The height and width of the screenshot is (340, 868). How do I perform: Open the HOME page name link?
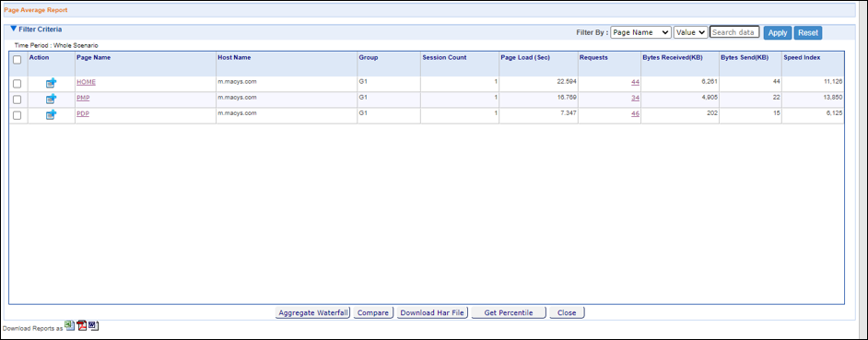[x=87, y=82]
